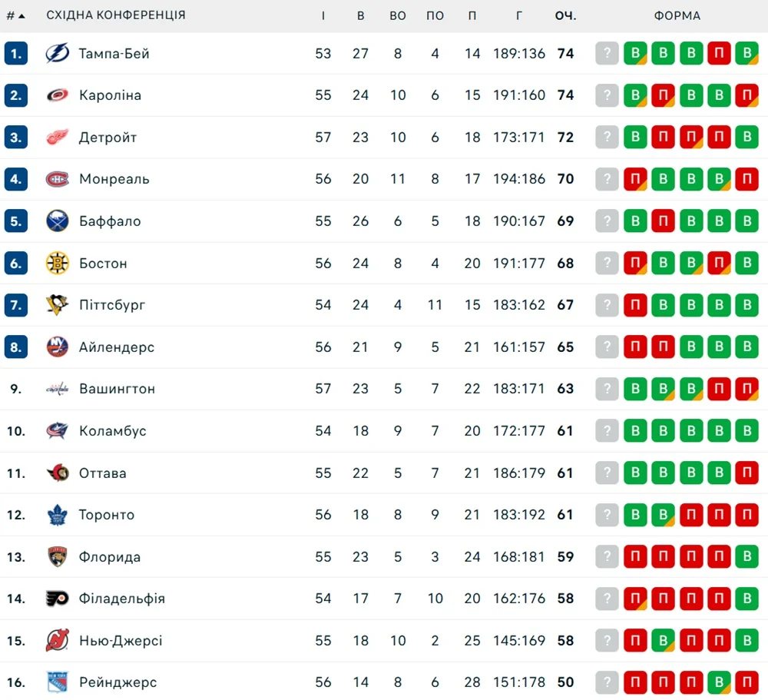Click the Toronto Maple Leafs logo
768x700 pixels.
point(58,515)
